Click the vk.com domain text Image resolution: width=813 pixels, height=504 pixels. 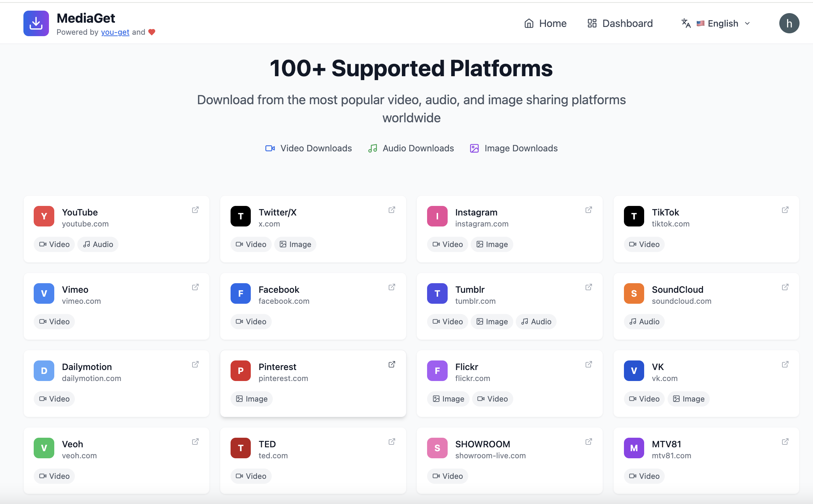tap(665, 379)
